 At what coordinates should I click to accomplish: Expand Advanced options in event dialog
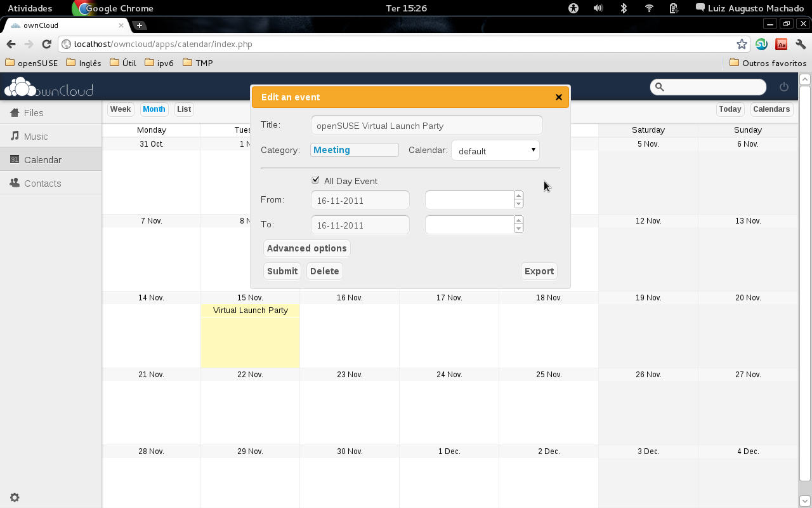click(306, 248)
